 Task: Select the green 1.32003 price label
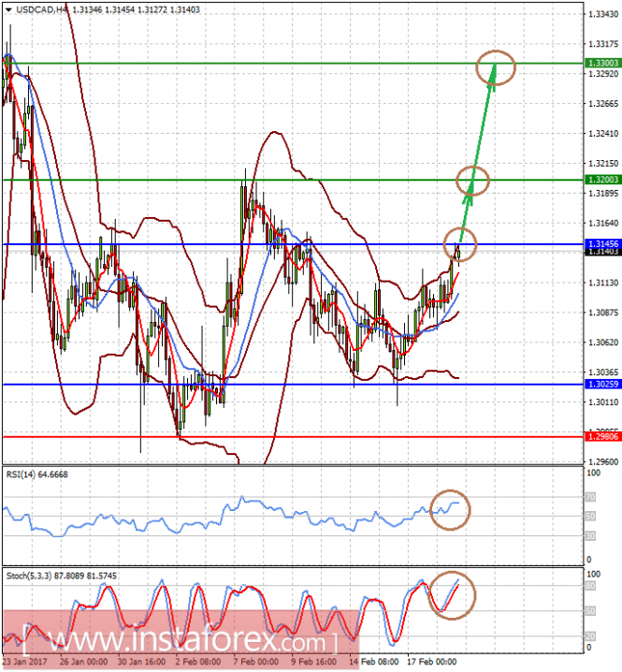(x=602, y=180)
